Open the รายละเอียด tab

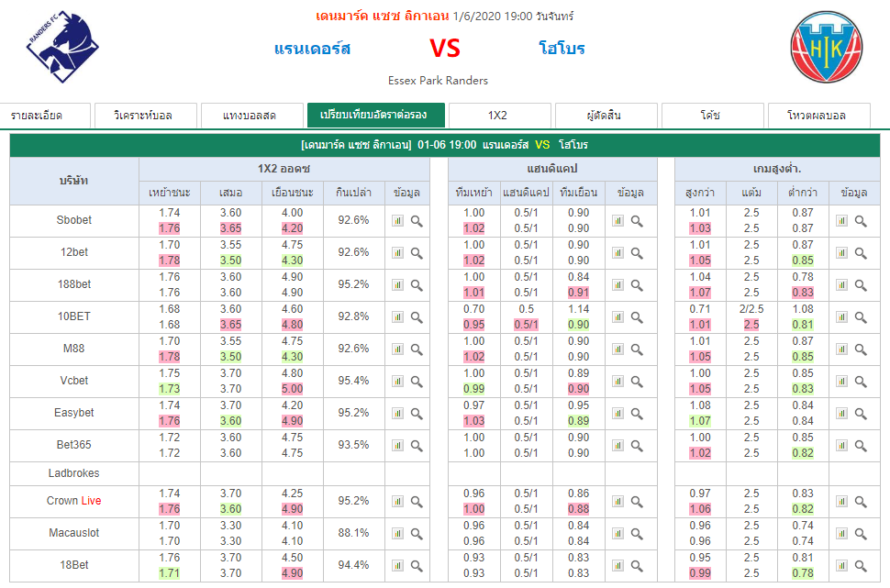[x=45, y=116]
